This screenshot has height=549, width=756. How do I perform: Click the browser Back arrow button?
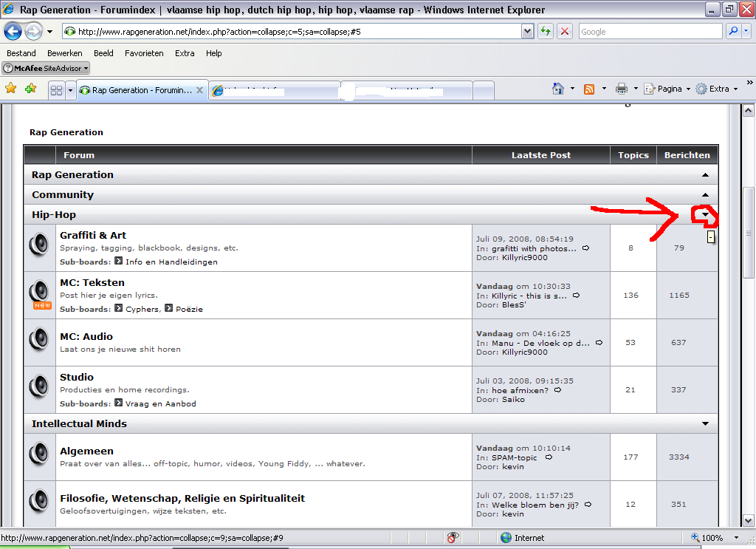pos(13,32)
